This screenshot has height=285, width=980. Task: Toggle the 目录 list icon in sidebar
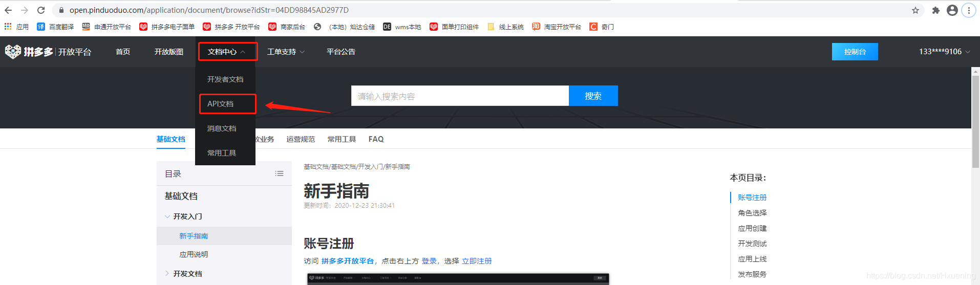point(279,174)
